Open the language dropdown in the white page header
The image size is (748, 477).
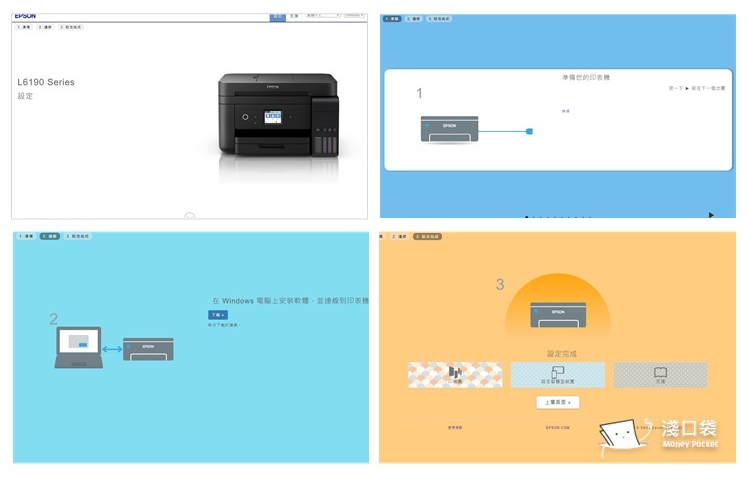323,16
